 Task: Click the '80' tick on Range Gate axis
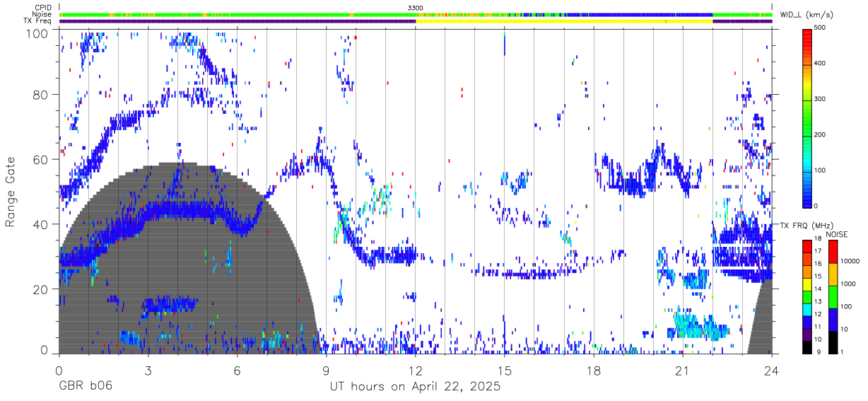coord(41,95)
